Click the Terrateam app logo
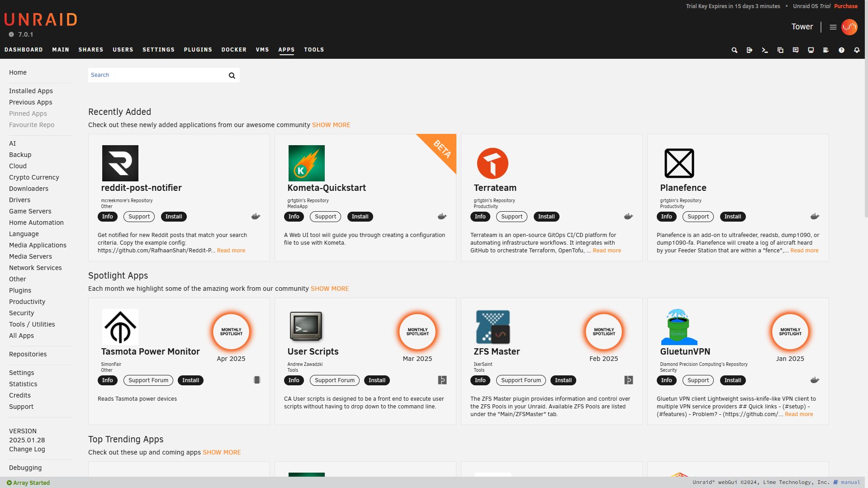Screen dimensions: 868x488 click(x=493, y=163)
